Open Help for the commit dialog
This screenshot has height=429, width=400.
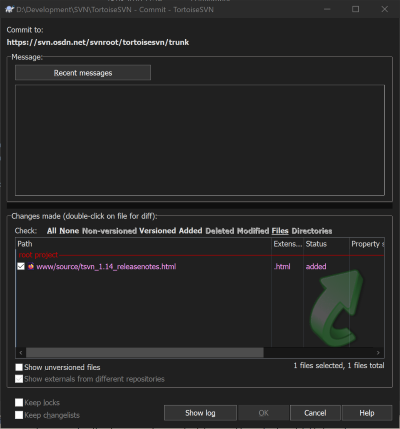tap(367, 413)
